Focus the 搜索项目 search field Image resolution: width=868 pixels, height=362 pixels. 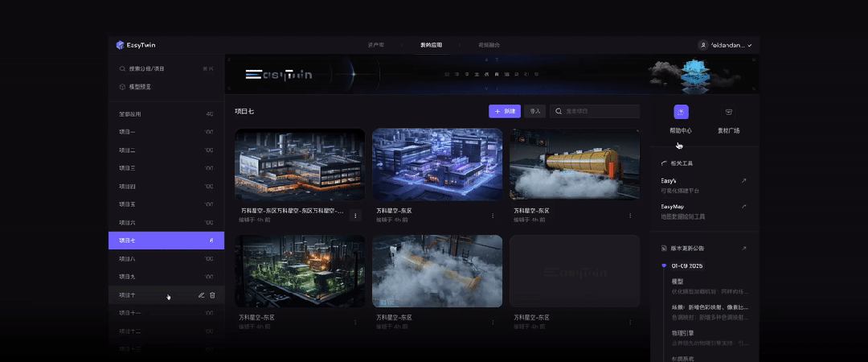(595, 112)
